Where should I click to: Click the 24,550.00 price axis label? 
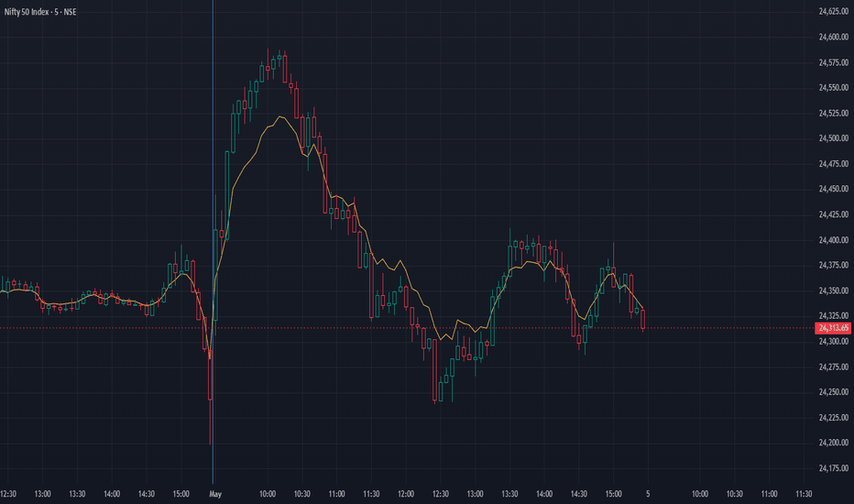833,88
